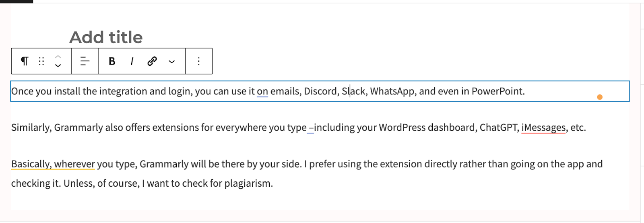Click the orange Grammarly indicator dot

pyautogui.click(x=600, y=97)
